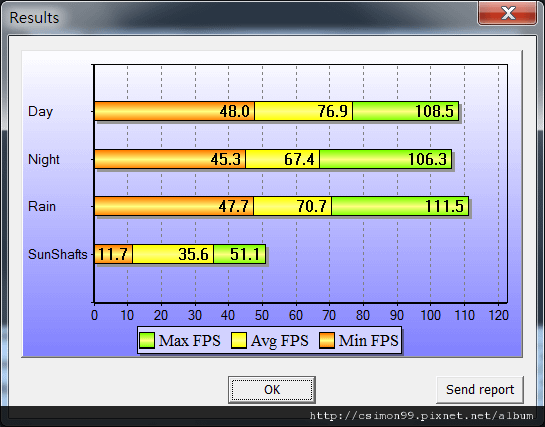The image size is (545, 427).
Task: Click the Send report button
Action: coord(480,389)
